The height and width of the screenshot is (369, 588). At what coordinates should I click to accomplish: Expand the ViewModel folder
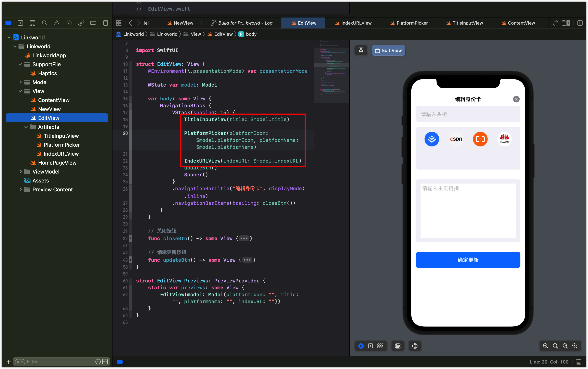click(21, 171)
